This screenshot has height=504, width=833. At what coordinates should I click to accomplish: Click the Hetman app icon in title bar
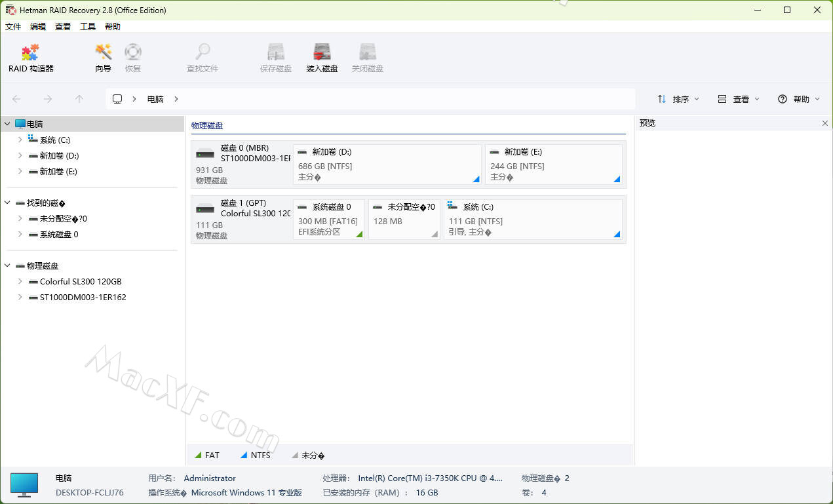click(x=10, y=10)
